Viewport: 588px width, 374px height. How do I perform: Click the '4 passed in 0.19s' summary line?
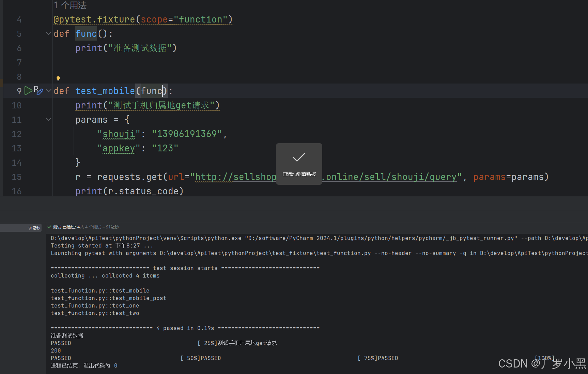click(x=185, y=328)
